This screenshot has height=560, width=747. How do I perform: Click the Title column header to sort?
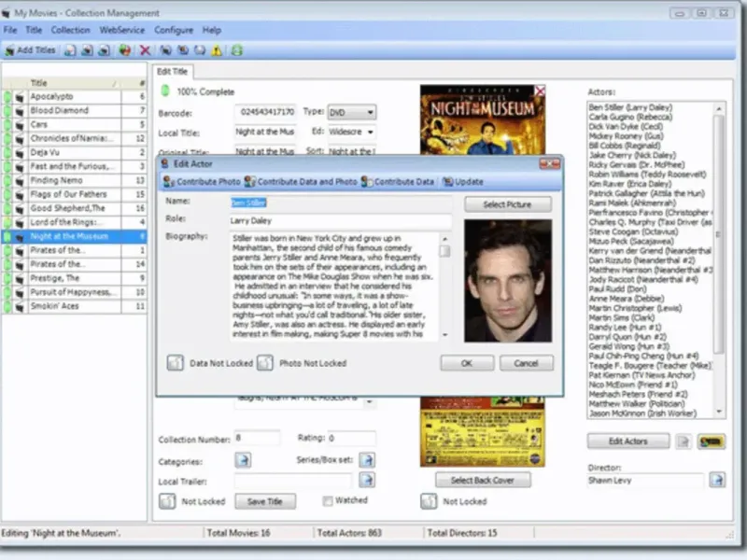(x=74, y=83)
